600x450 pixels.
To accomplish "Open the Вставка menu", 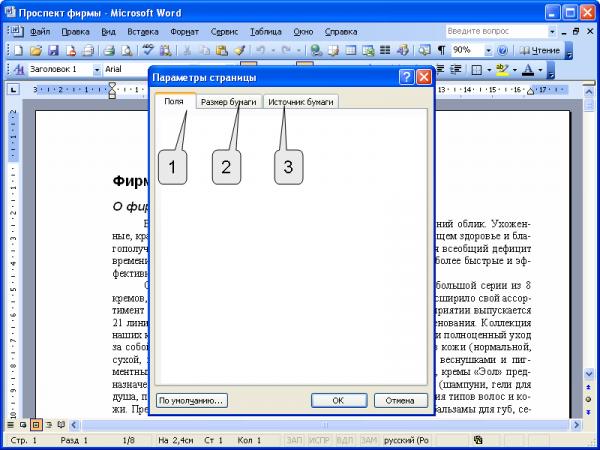I will (x=143, y=32).
